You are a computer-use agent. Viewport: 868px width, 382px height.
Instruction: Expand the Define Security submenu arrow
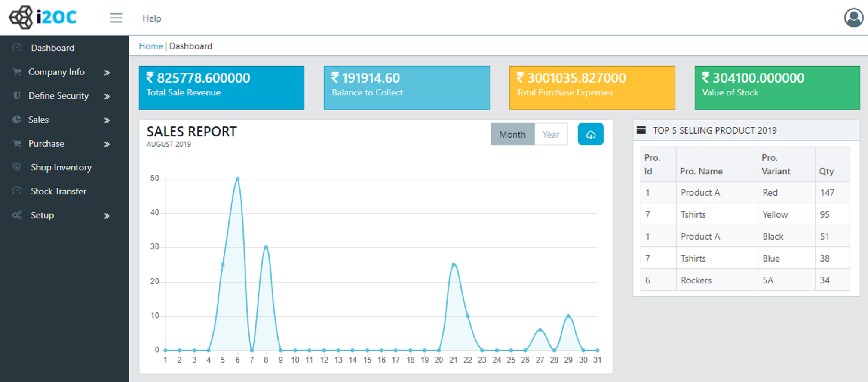point(107,96)
